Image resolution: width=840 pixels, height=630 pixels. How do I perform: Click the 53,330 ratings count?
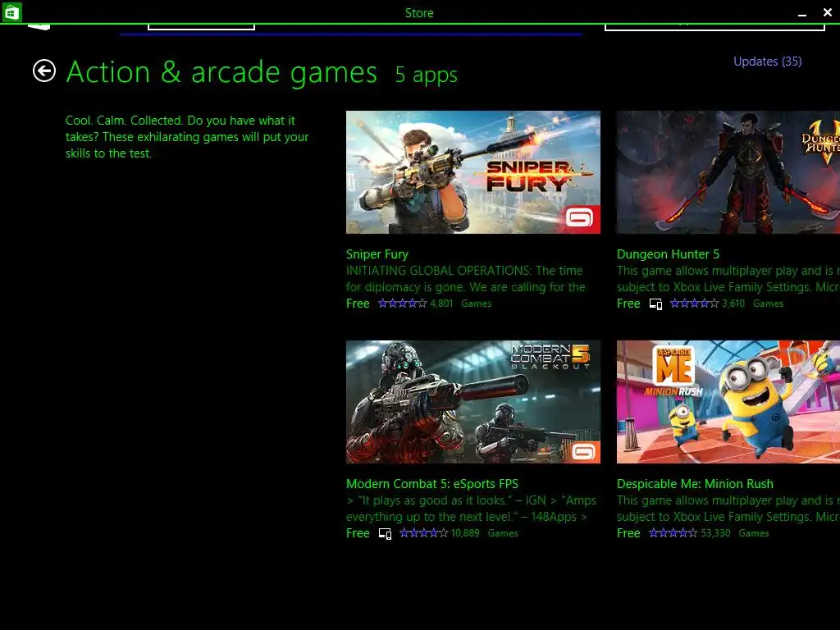(x=715, y=533)
